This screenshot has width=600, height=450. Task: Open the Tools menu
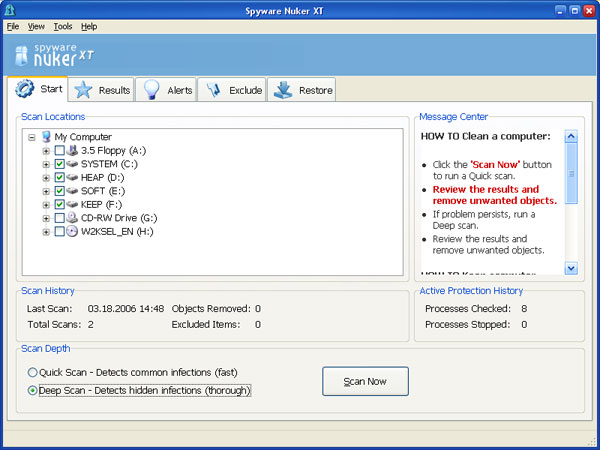point(63,26)
